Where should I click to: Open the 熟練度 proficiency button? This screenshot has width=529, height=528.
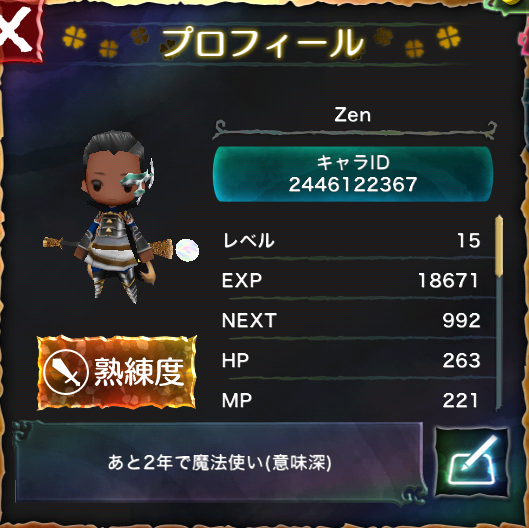pyautogui.click(x=116, y=372)
